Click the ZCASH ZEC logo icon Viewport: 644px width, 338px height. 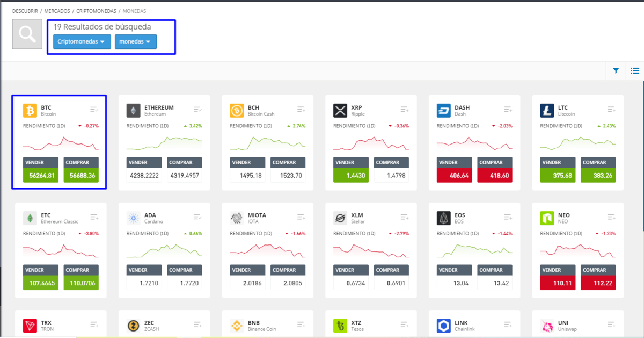tap(134, 326)
